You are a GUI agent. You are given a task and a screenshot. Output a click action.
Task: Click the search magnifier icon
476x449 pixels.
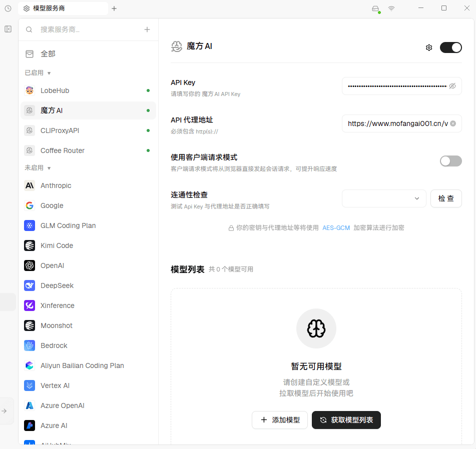(29, 29)
